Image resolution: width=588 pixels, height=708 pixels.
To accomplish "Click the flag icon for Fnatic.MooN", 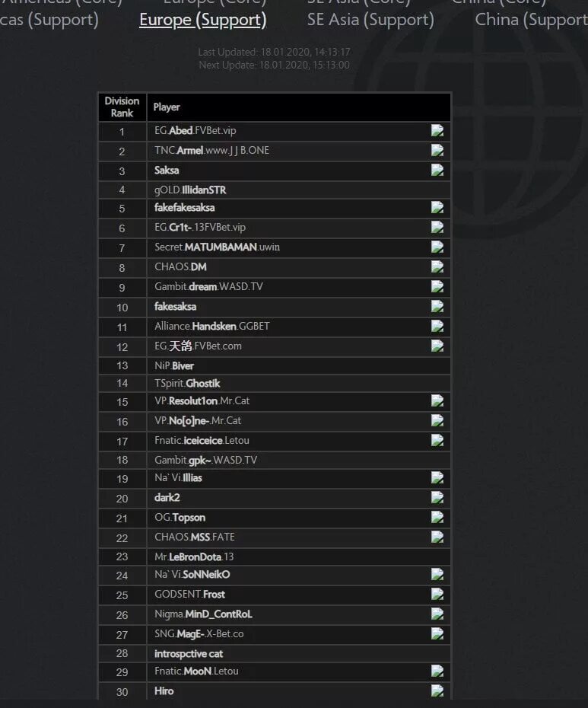I will (437, 671).
